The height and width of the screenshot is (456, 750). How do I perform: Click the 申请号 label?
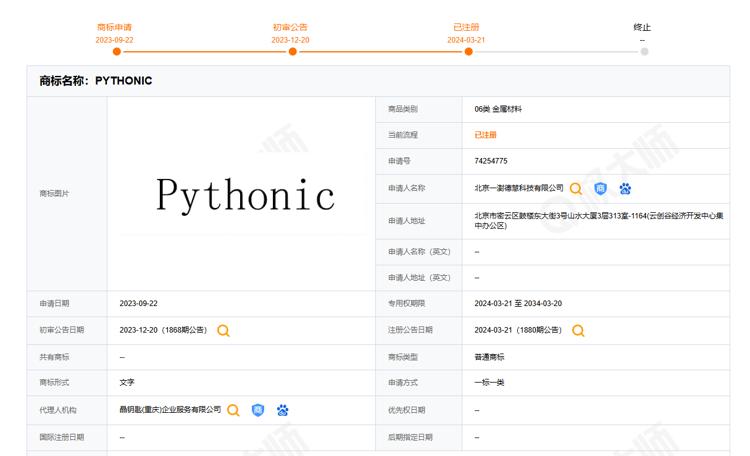tap(399, 161)
